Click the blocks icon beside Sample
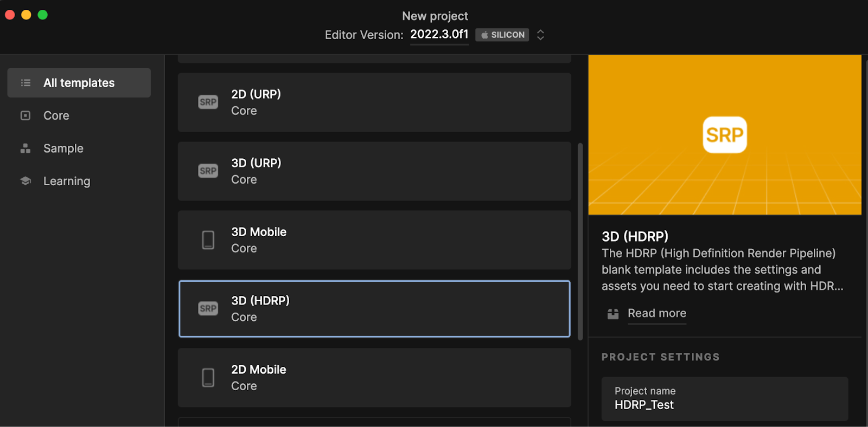Viewport: 868px width, 427px height. [x=25, y=148]
